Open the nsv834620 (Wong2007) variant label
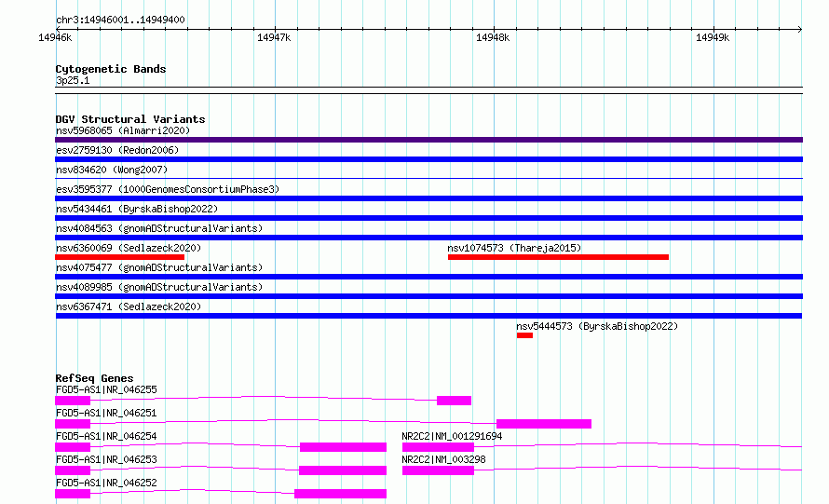 112,170
